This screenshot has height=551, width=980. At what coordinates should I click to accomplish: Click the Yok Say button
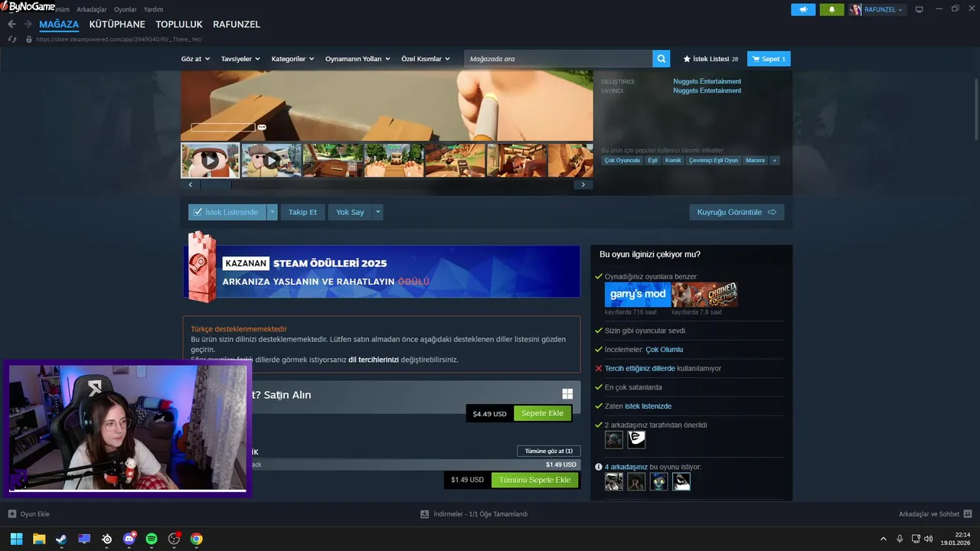pos(350,212)
